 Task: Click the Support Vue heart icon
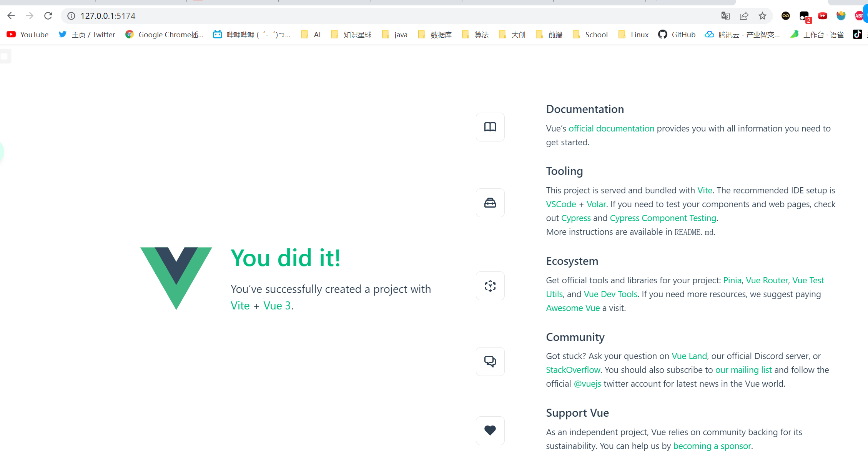(490, 431)
